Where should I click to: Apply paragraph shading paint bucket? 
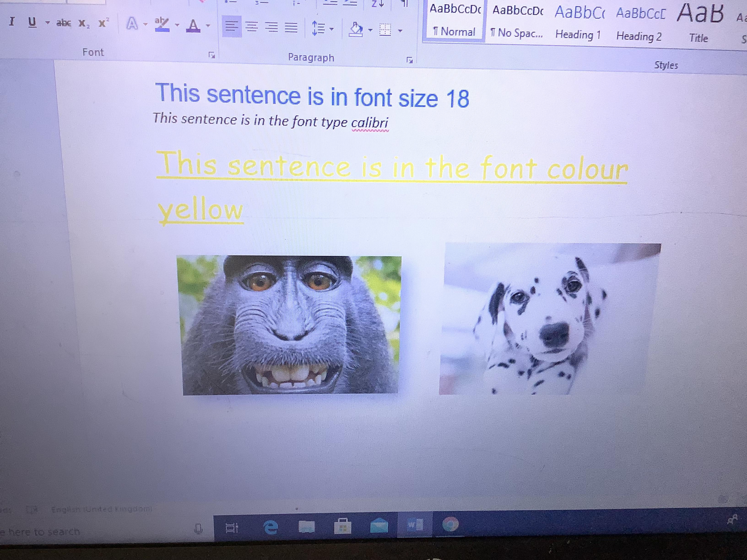(x=355, y=29)
